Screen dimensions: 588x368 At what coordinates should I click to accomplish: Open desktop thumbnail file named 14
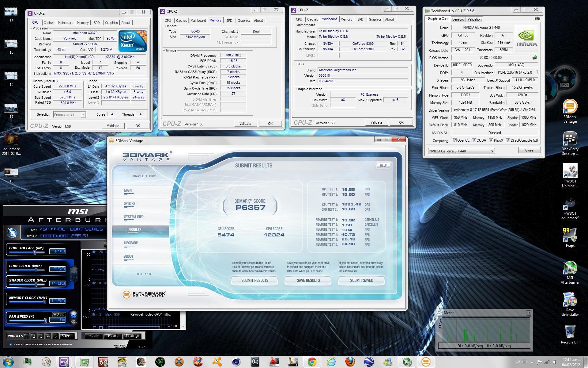point(11,14)
